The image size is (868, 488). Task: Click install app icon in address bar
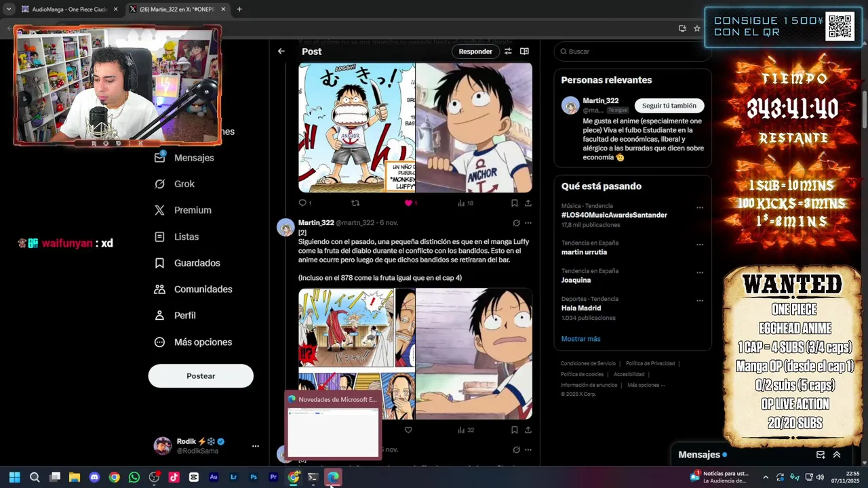[x=682, y=28]
